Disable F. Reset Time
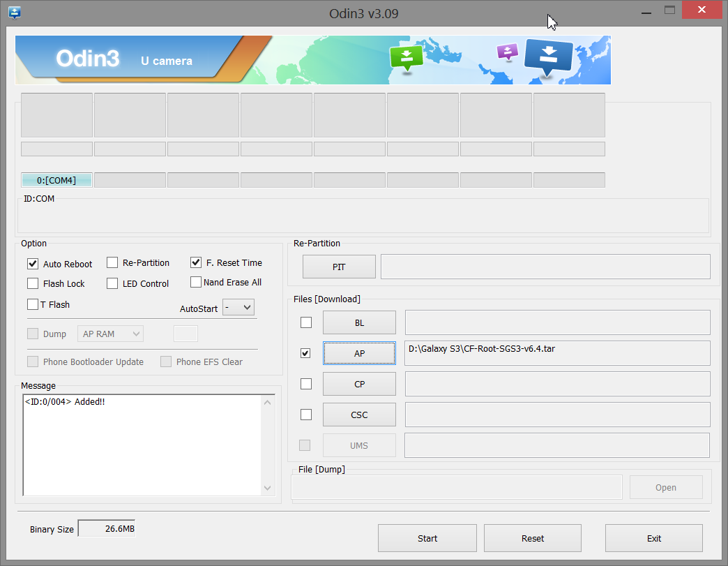728x566 pixels. click(196, 262)
